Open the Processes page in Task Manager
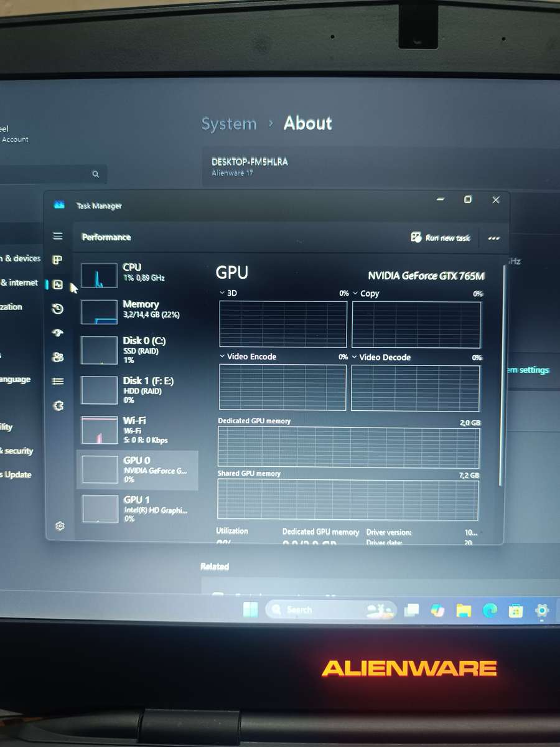560x747 pixels. click(x=58, y=260)
